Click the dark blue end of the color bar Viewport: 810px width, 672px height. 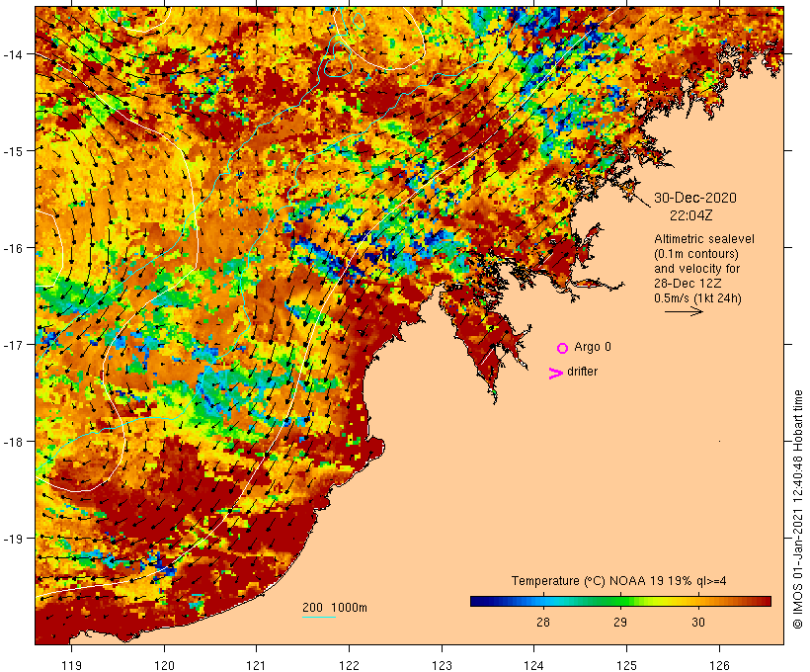476,601
